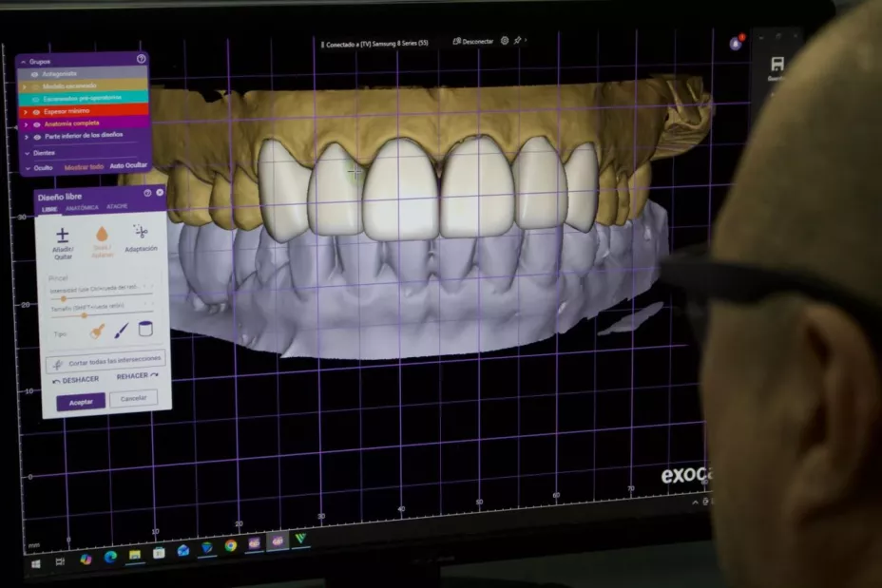Click the Aceptar button
This screenshot has width=882, height=588.
tap(81, 402)
